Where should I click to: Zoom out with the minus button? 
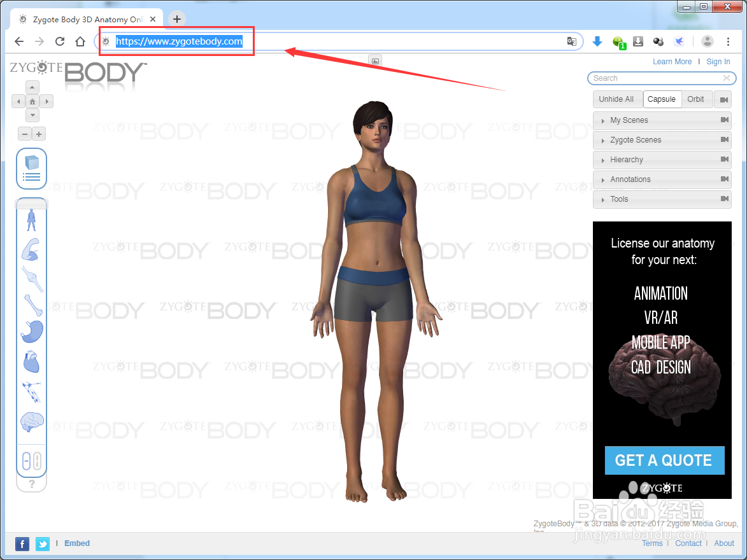(25, 134)
